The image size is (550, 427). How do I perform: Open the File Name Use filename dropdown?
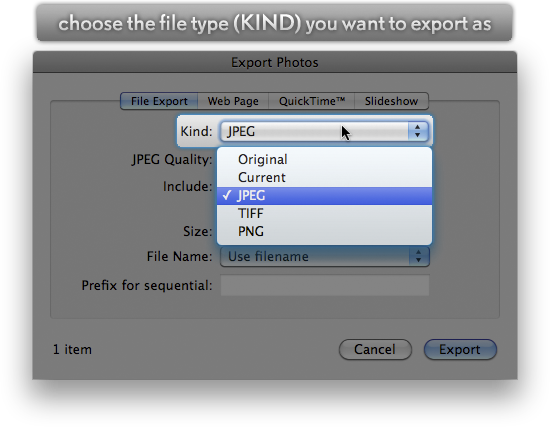[325, 256]
